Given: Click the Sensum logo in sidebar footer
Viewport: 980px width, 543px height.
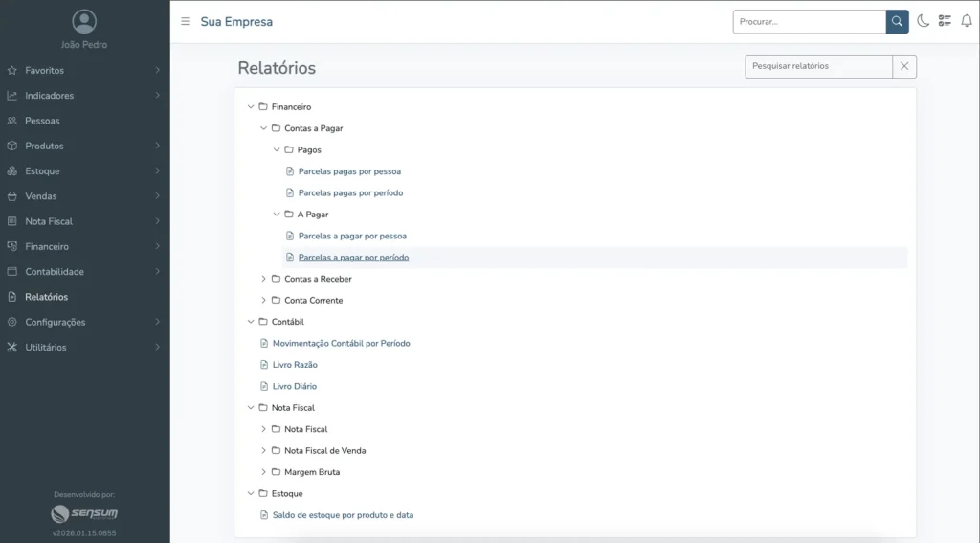Looking at the screenshot, I should (84, 514).
